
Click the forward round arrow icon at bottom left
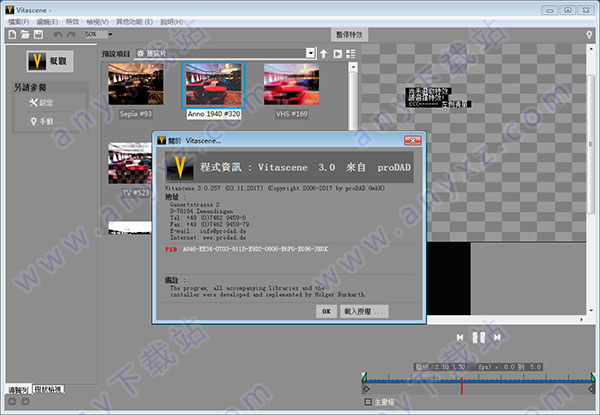click(25, 401)
